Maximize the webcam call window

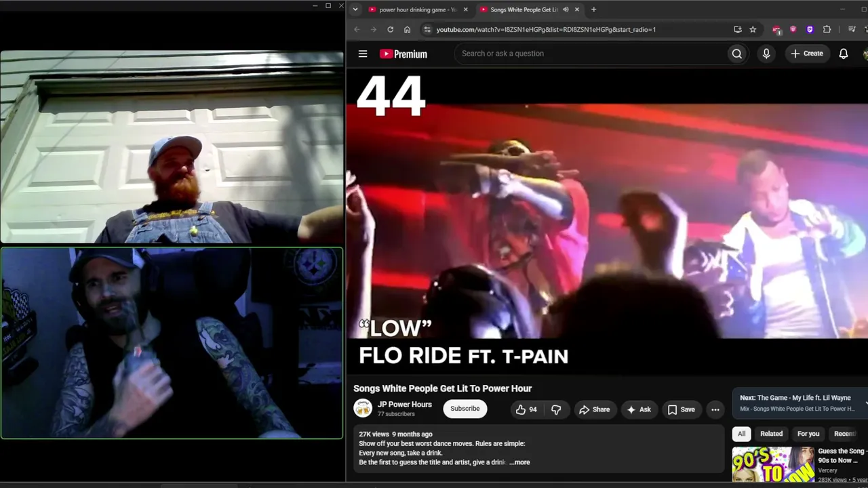[328, 6]
